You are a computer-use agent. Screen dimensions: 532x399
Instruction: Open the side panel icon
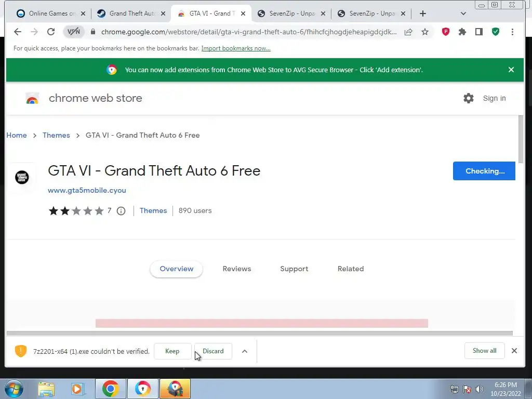point(478,32)
